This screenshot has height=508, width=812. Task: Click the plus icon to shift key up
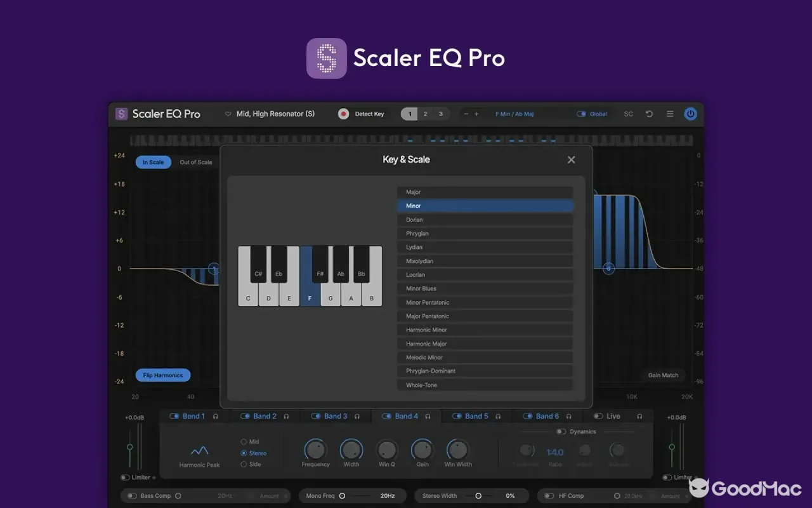[476, 114]
